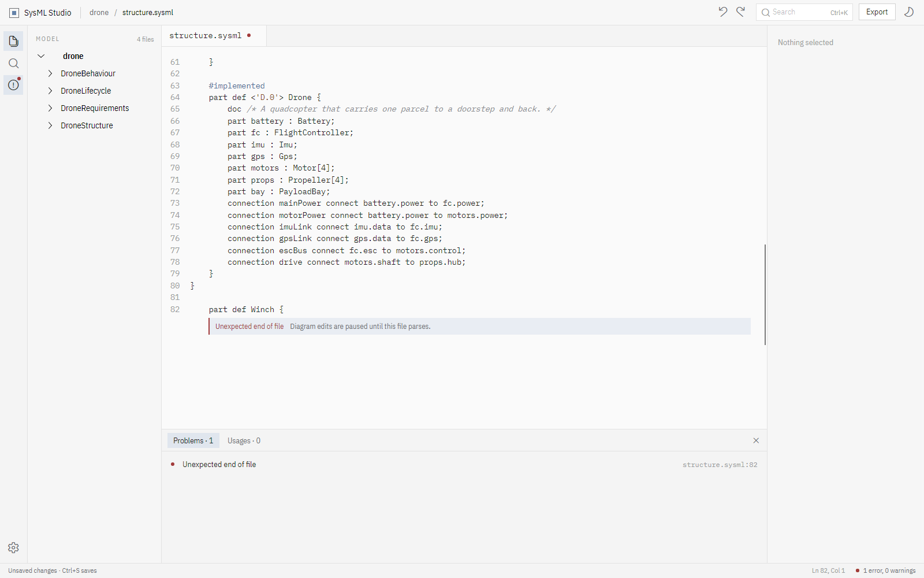924x578 pixels.
Task: Undo the last edit
Action: point(722,12)
